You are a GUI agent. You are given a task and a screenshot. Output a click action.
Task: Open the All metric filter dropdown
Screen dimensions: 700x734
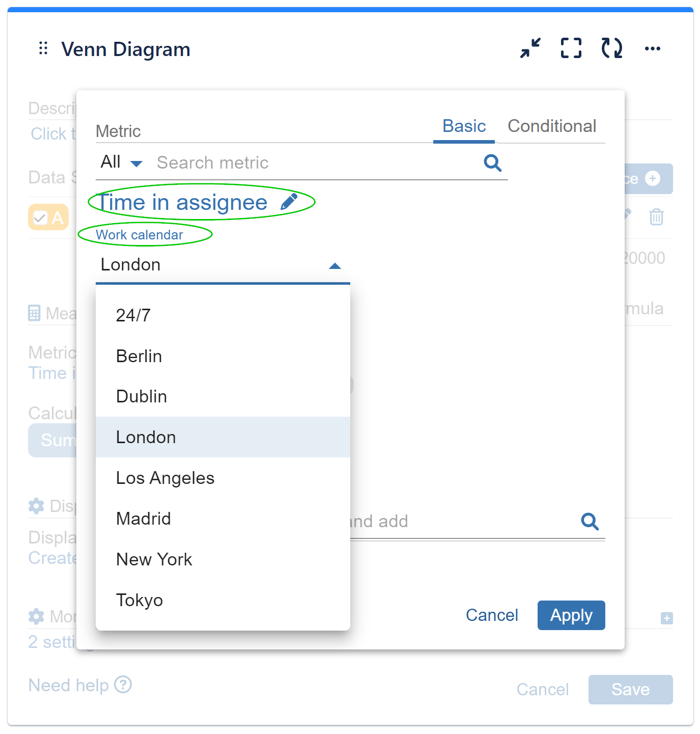click(121, 162)
